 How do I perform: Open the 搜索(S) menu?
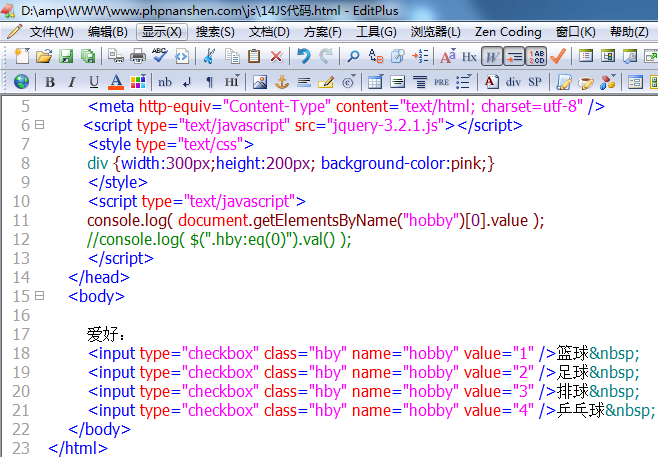coord(215,32)
